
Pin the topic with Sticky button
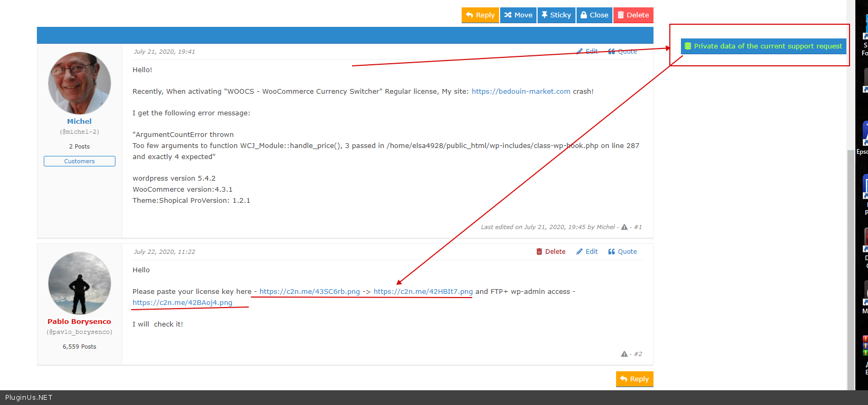coord(556,15)
